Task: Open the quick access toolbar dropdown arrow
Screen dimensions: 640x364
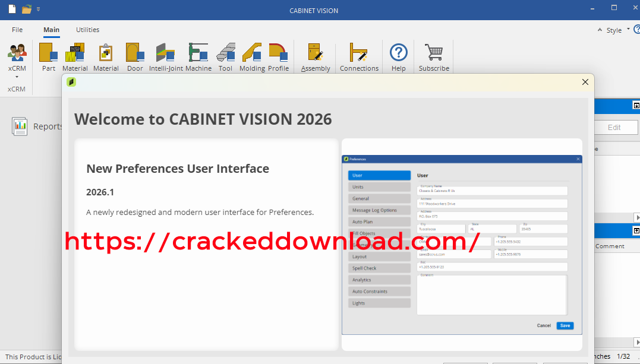Action: pos(39,9)
